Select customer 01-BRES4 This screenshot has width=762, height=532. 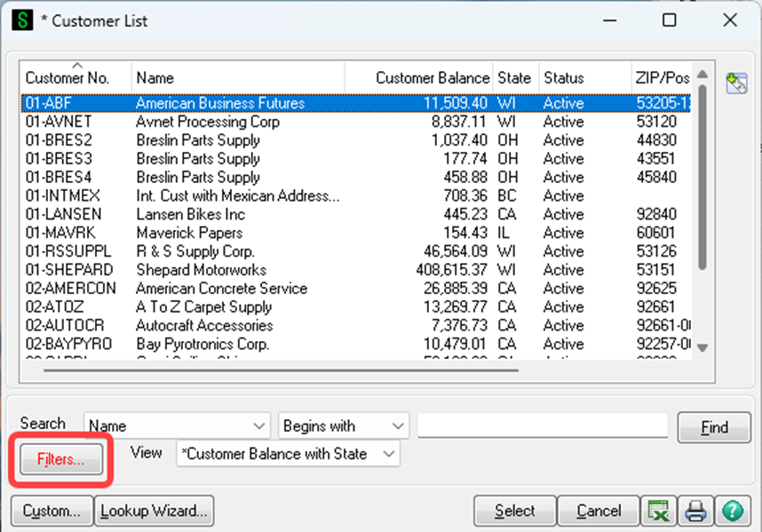[356, 177]
